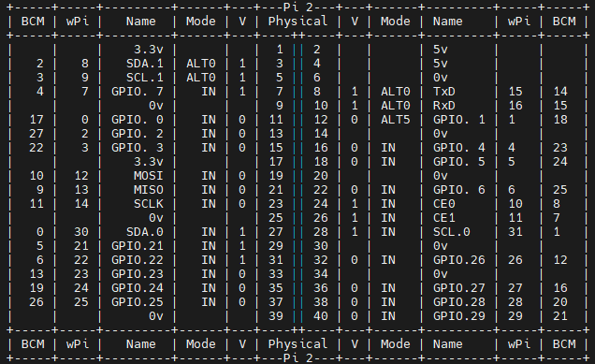This screenshot has width=595, height=364.
Task: Click the GPIO. 3 name text
Action: [137, 148]
